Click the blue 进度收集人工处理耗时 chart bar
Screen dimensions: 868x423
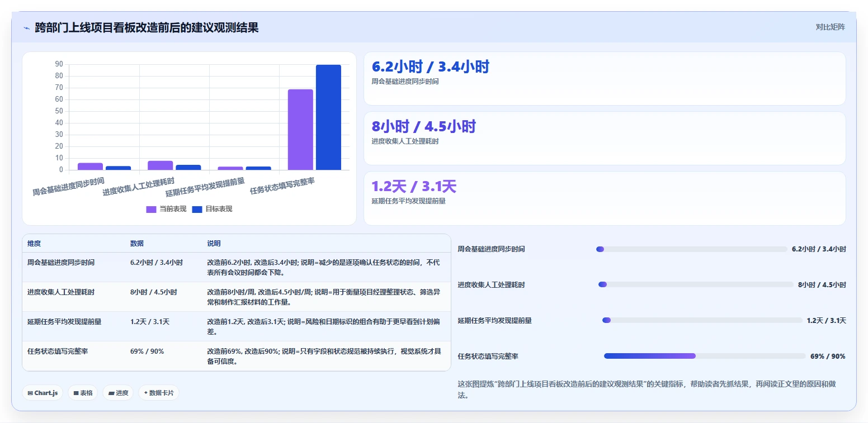coord(188,167)
